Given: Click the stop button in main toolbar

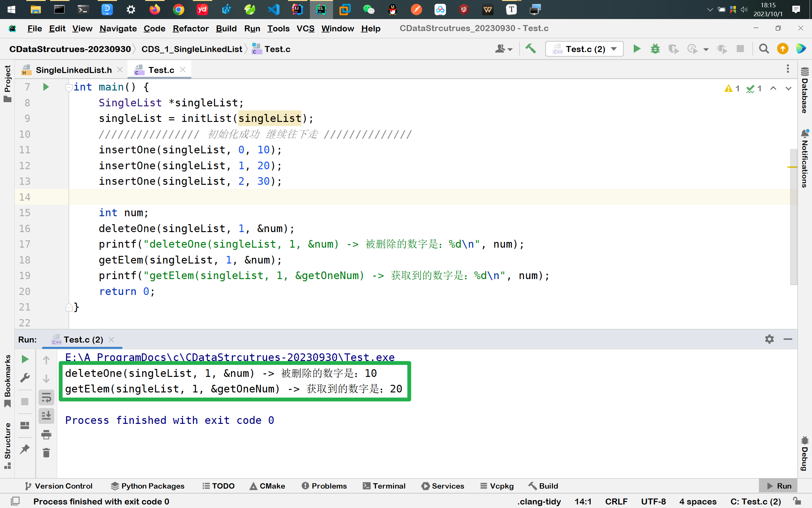Looking at the screenshot, I should pyautogui.click(x=740, y=49).
